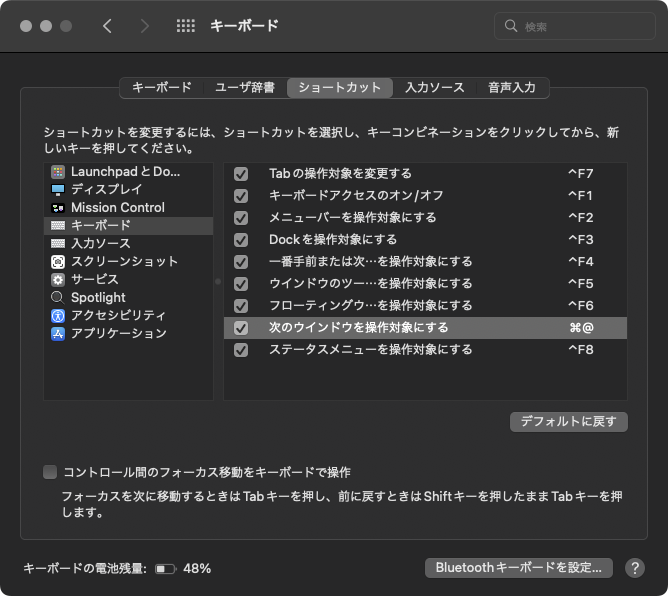Click the サービス gear icon
Image resolution: width=668 pixels, height=596 pixels.
pos(58,279)
